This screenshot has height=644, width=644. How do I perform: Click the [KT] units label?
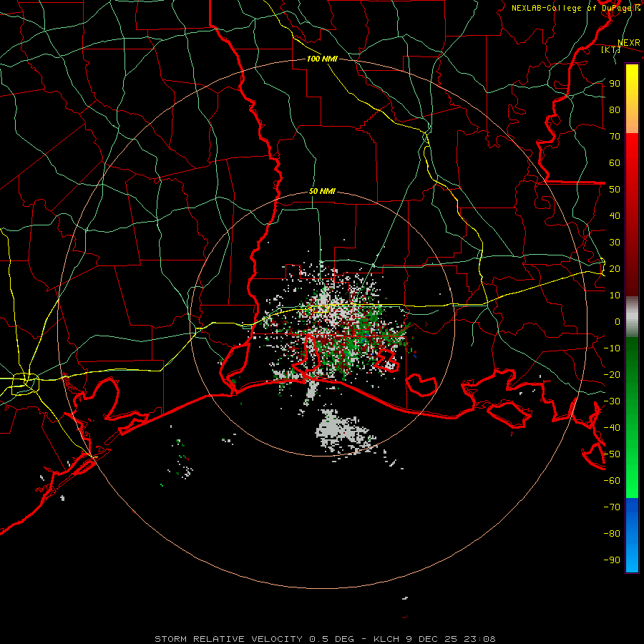[x=610, y=49]
